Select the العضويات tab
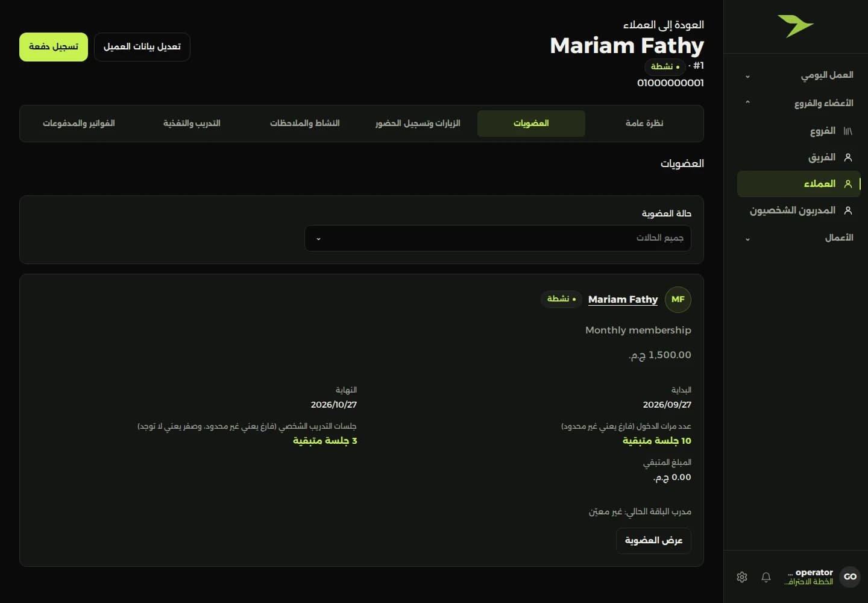This screenshot has height=603, width=868. coord(531,124)
